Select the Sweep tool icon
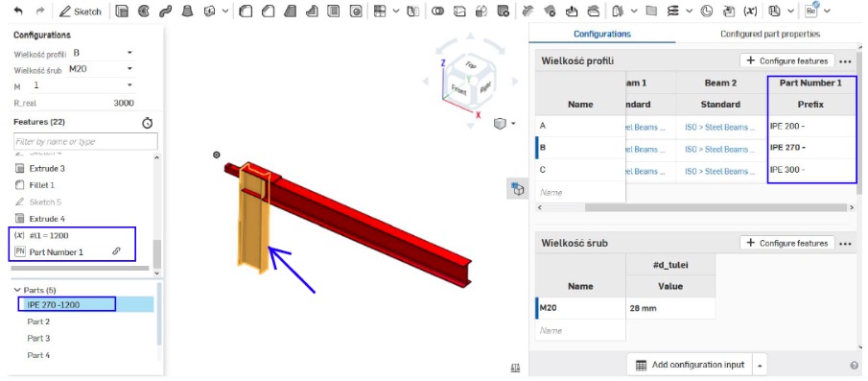This screenshot has height=381, width=868. (165, 12)
